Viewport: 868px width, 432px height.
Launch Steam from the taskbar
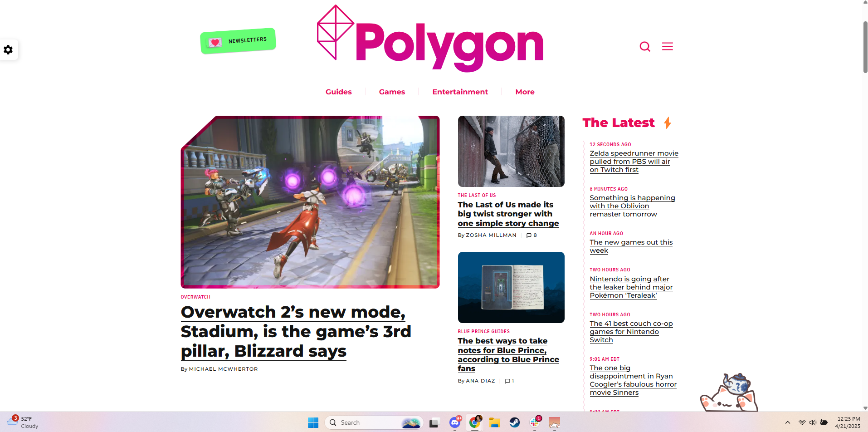(514, 422)
